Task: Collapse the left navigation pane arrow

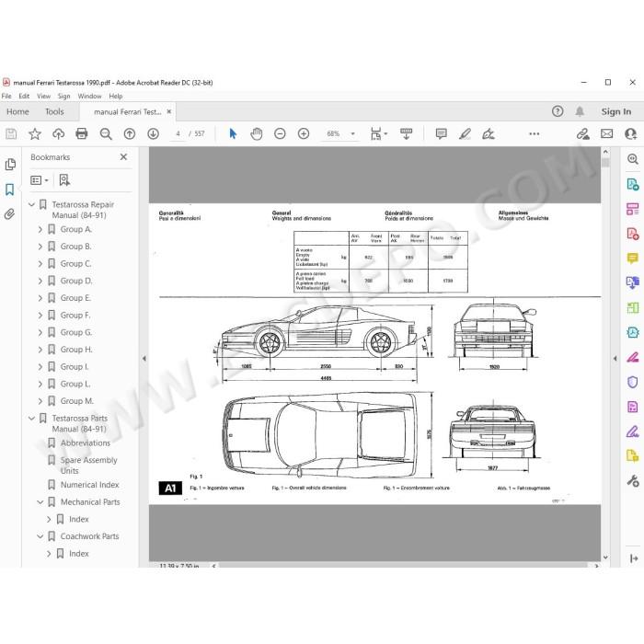Action: pos(144,359)
